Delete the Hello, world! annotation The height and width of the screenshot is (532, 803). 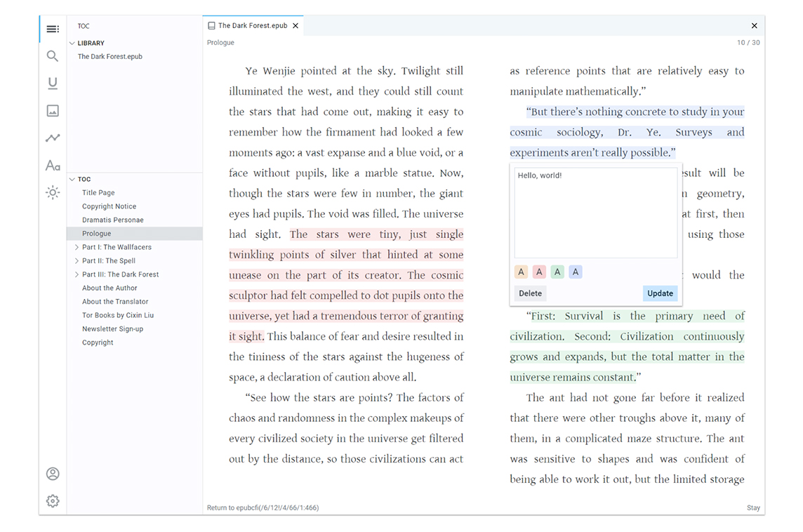[530, 293]
